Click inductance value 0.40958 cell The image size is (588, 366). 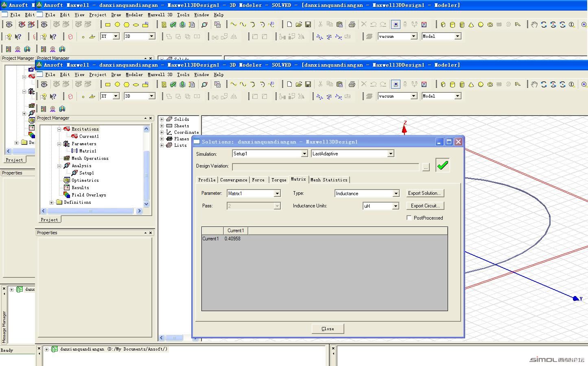point(233,239)
